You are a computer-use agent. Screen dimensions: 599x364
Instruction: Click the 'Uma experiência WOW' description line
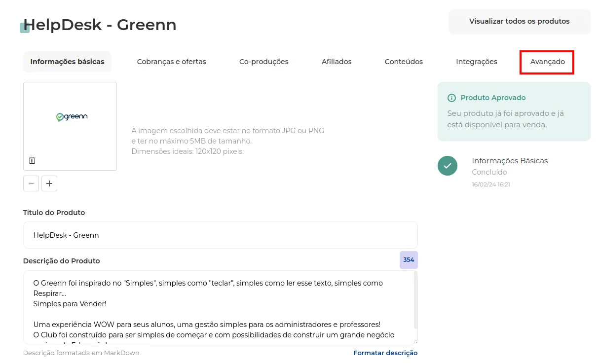pyautogui.click(x=207, y=325)
